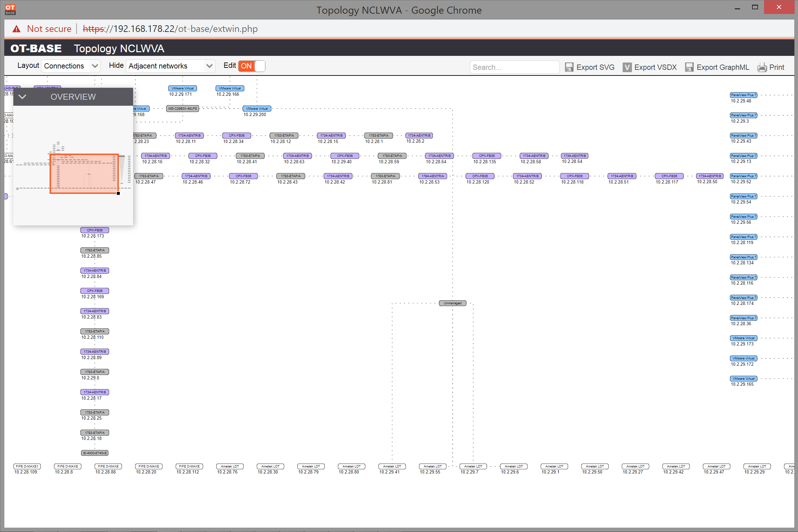
Task: Select 1734-AENTR/B node 10.2.28.11
Action: coord(189,135)
